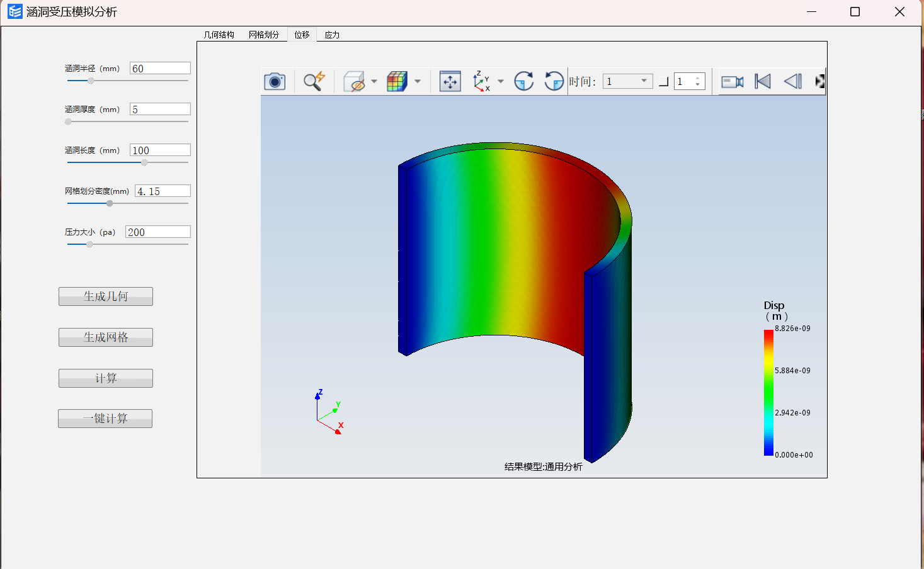This screenshot has width=924, height=569.
Task: Click the video camera record icon
Action: [733, 81]
